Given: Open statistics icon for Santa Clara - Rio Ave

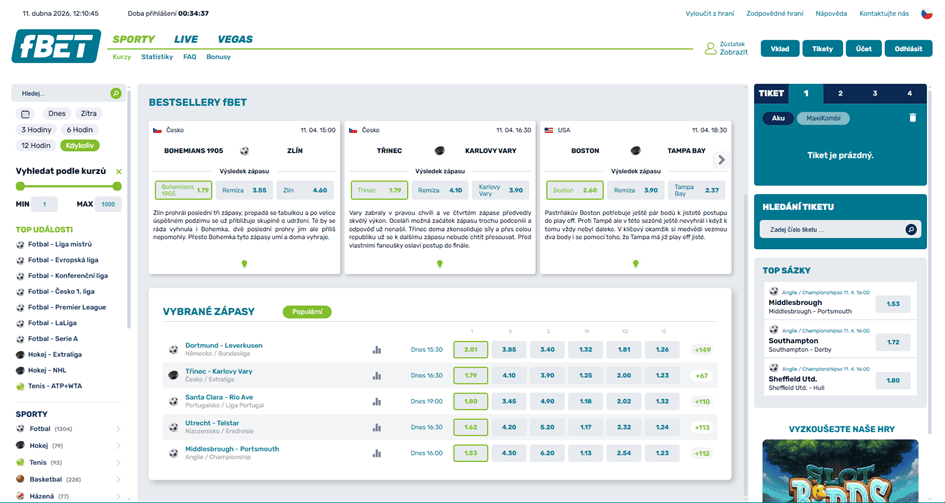Looking at the screenshot, I should click(x=377, y=401).
